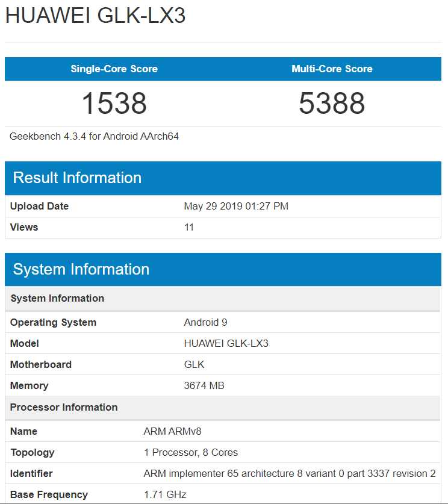This screenshot has width=448, height=504.
Task: Select the Base Frequency label
Action: pyautogui.click(x=49, y=494)
